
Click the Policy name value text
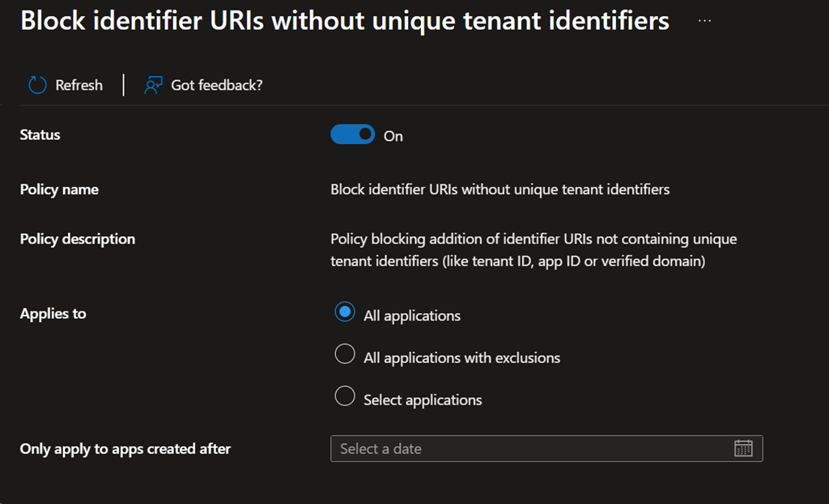coord(500,189)
